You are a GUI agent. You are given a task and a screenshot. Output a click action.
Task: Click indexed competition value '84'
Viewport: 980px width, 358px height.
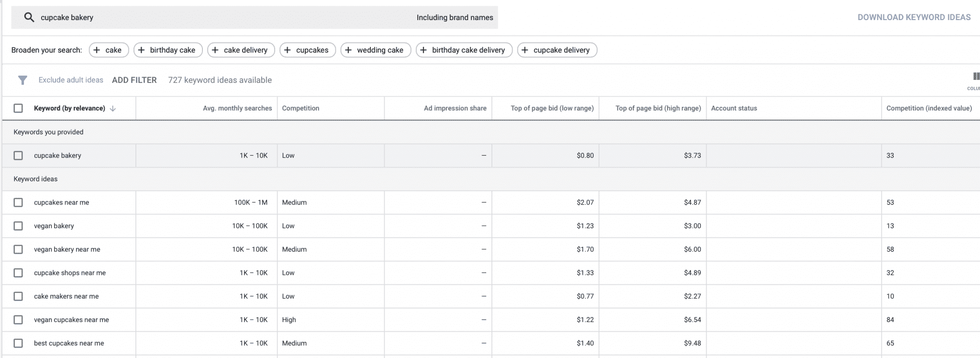click(890, 320)
